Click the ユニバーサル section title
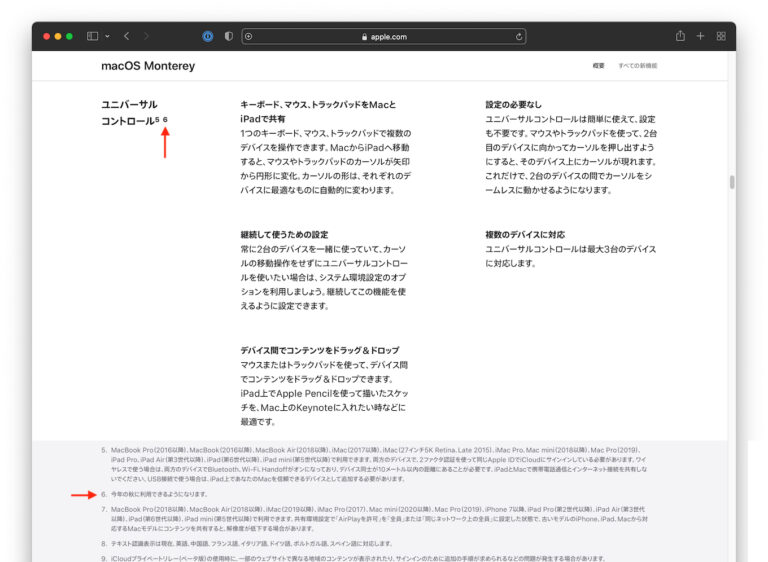The image size is (768, 562). (129, 104)
